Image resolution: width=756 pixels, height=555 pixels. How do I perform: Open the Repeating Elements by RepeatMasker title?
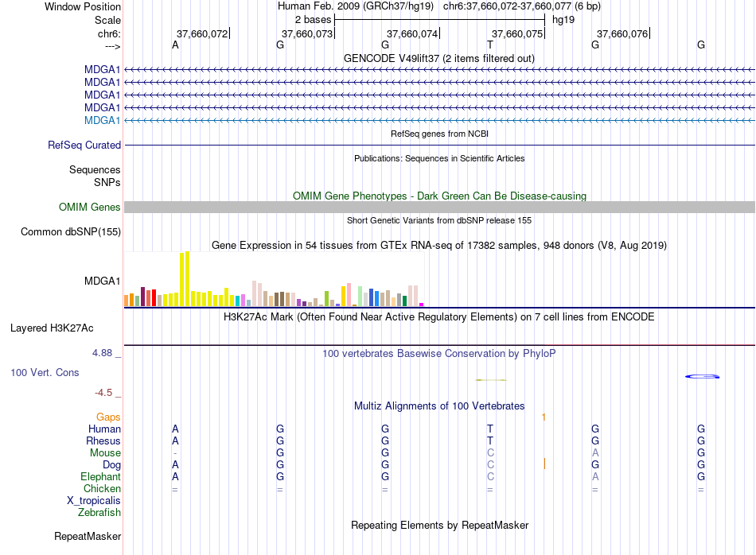click(439, 525)
